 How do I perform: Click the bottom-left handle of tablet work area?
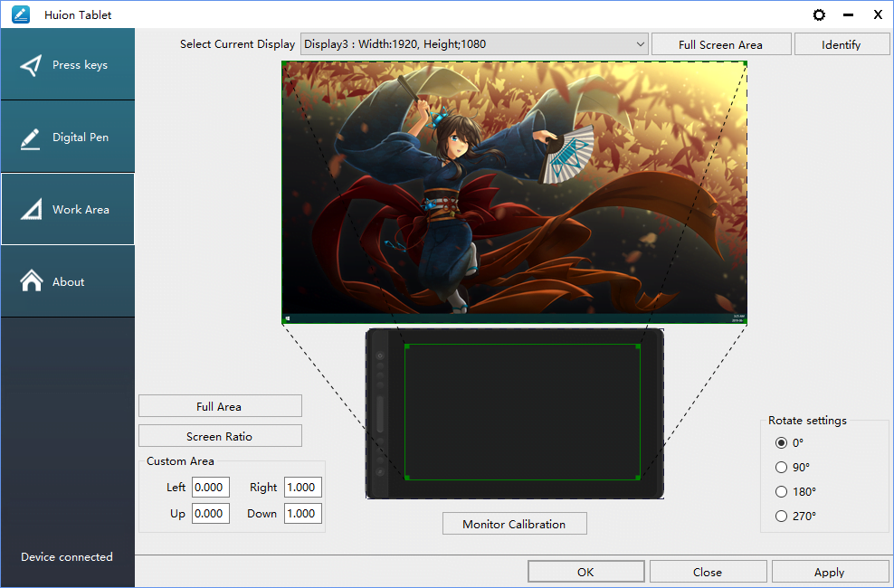(x=407, y=478)
